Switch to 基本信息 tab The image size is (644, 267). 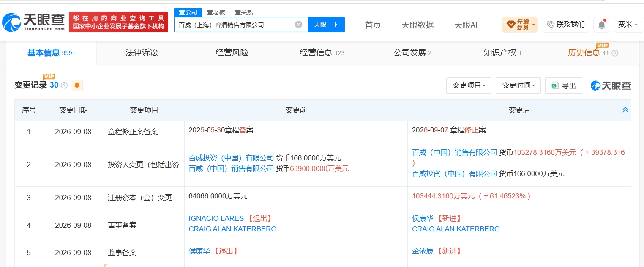51,53
